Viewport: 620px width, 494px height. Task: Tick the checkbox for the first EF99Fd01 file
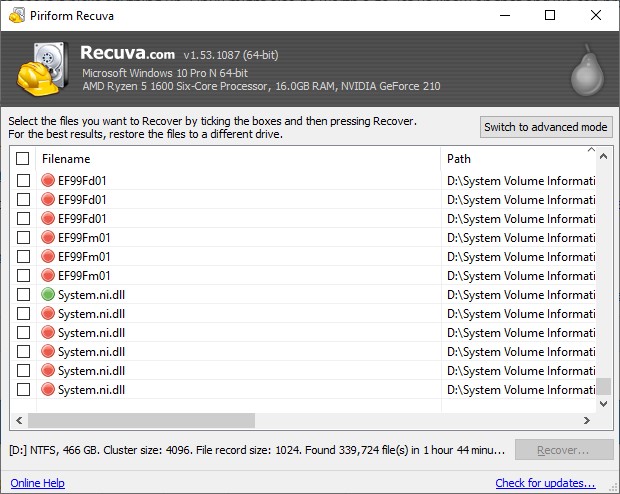tap(23, 180)
